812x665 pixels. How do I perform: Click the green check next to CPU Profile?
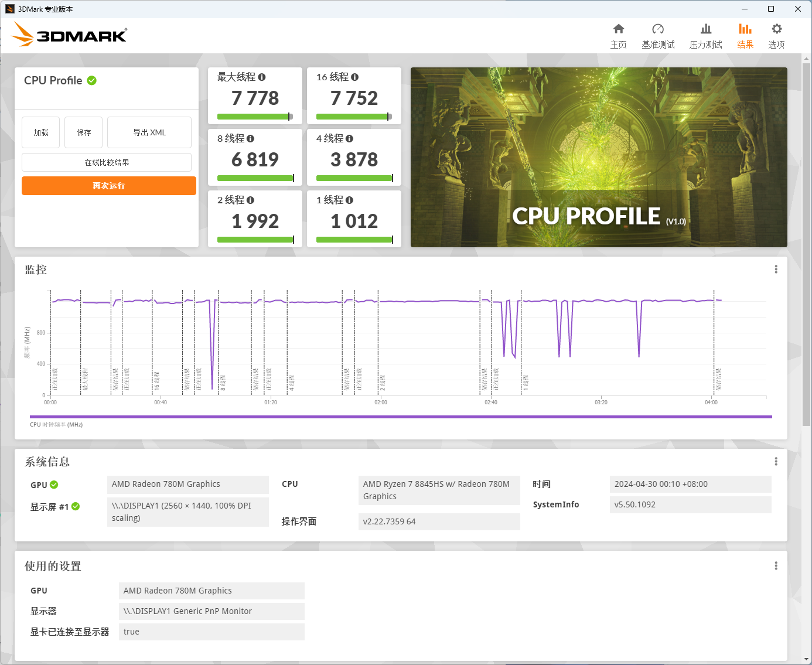pyautogui.click(x=92, y=80)
